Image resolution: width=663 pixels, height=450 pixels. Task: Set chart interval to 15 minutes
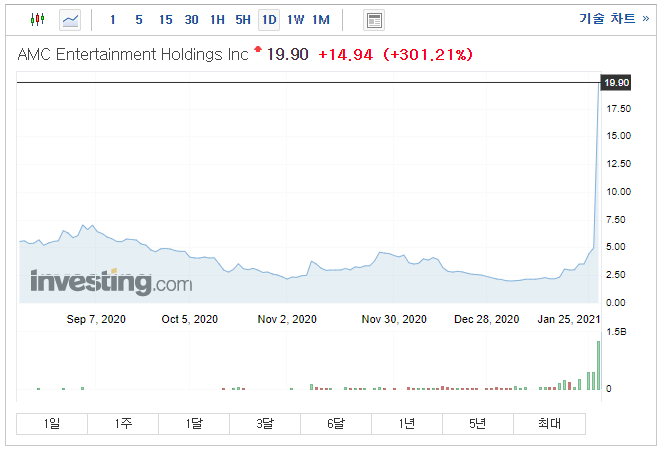click(165, 20)
